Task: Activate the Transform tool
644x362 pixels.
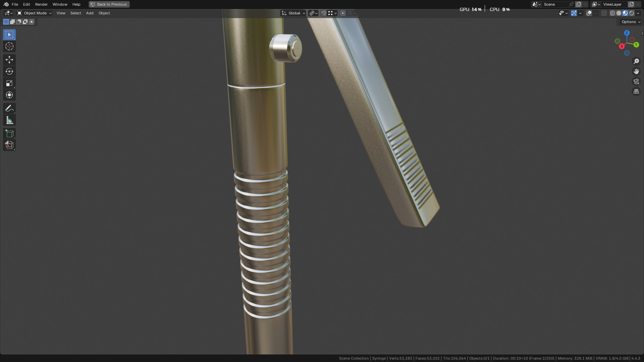Action: click(x=9, y=95)
